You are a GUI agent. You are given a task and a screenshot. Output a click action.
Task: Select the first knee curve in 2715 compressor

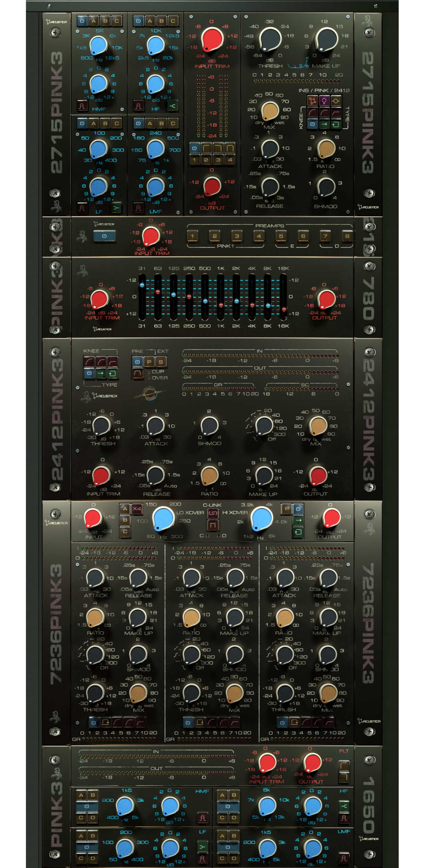tap(312, 112)
